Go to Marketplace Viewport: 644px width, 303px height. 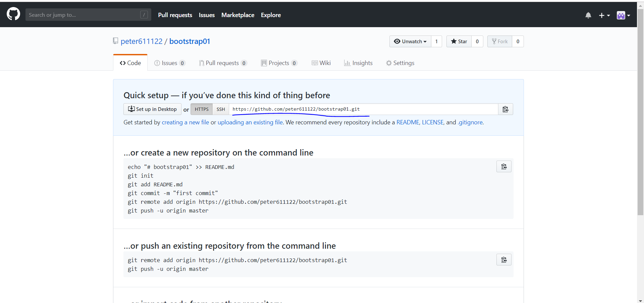click(238, 15)
